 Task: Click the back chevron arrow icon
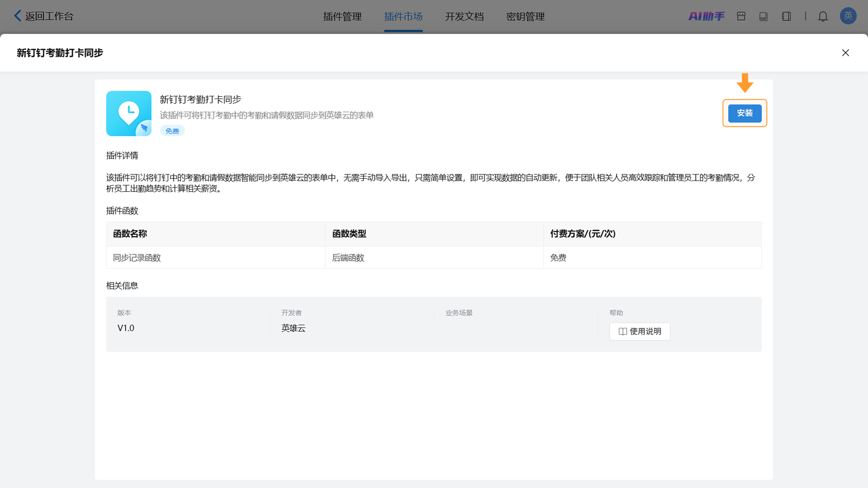tap(18, 16)
